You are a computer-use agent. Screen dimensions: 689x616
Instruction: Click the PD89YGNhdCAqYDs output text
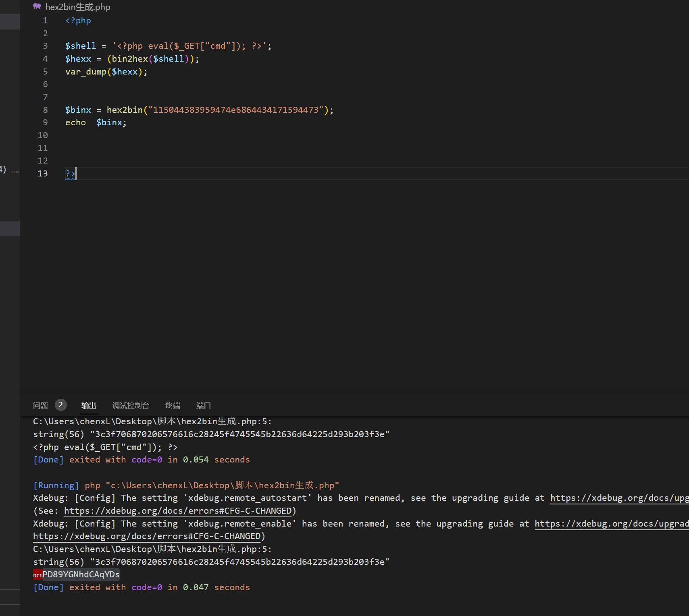pos(81,575)
